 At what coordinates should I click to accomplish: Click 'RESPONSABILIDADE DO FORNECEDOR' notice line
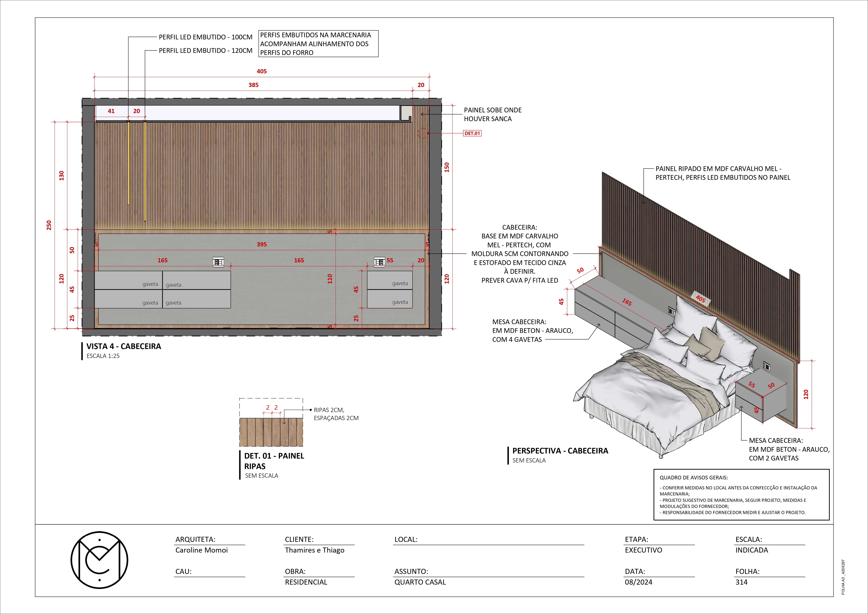coord(732,512)
